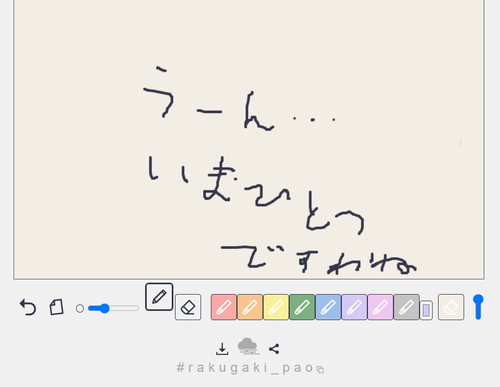
Task: Click the new blank page icon
Action: tap(57, 307)
